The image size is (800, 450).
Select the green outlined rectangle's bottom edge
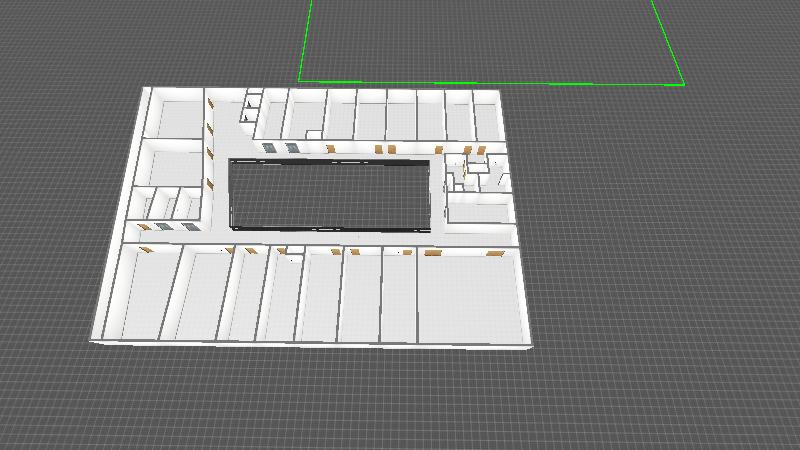[x=490, y=83]
